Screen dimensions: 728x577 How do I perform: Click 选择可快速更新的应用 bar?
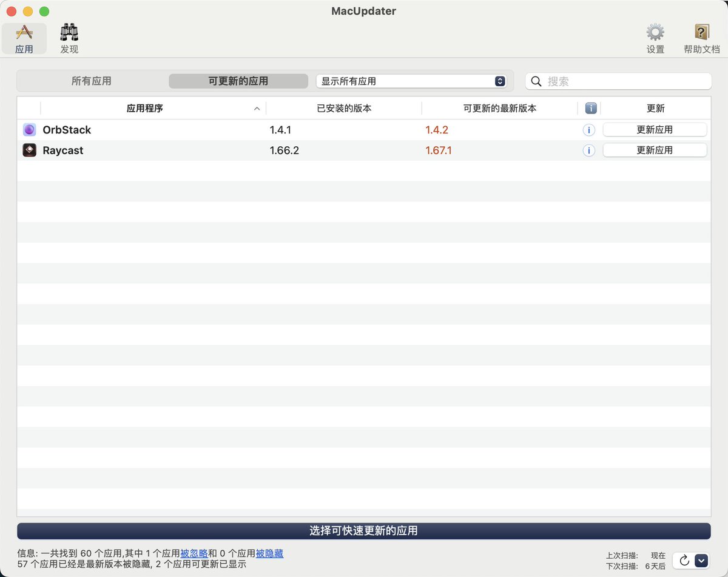point(364,531)
